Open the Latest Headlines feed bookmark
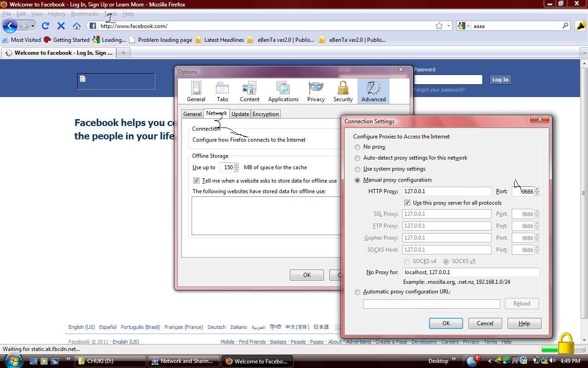Image resolution: width=588 pixels, height=368 pixels. tap(220, 40)
